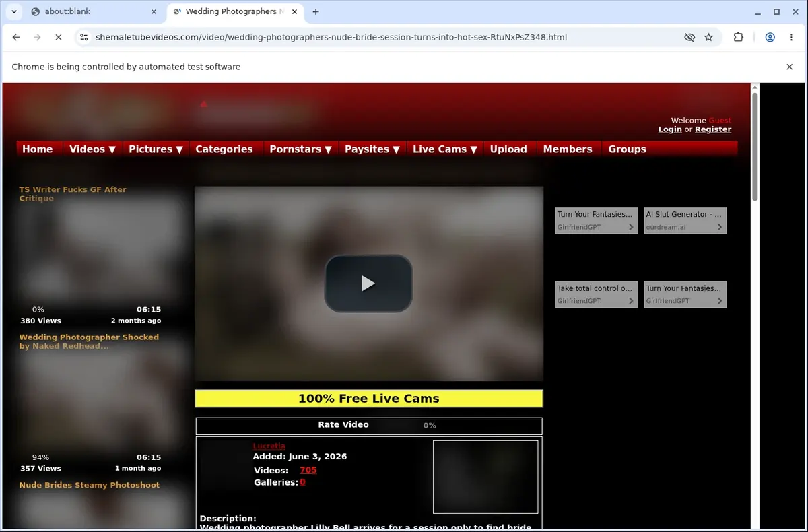The image size is (808, 532).
Task: Click the forward navigation arrow
Action: [x=38, y=37]
